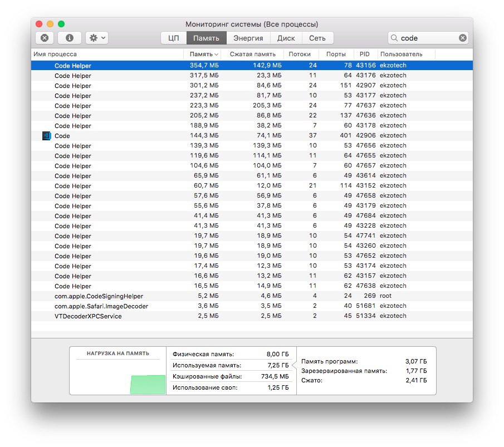Click the magnifying glass search icon
Image resolution: width=504 pixels, height=447 pixels.
point(394,38)
